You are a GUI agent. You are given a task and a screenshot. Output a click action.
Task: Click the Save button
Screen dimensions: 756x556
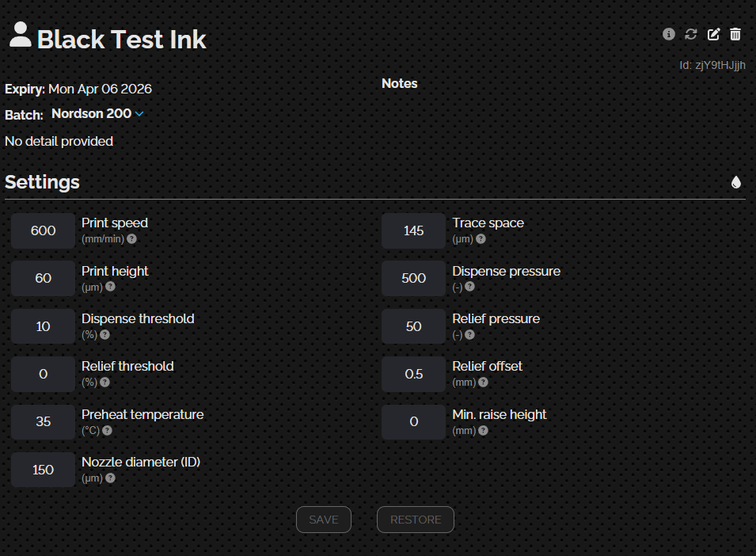(x=324, y=520)
